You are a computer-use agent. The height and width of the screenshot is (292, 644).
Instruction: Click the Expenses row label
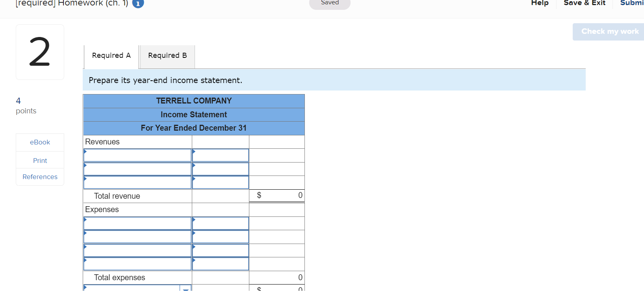pos(102,209)
